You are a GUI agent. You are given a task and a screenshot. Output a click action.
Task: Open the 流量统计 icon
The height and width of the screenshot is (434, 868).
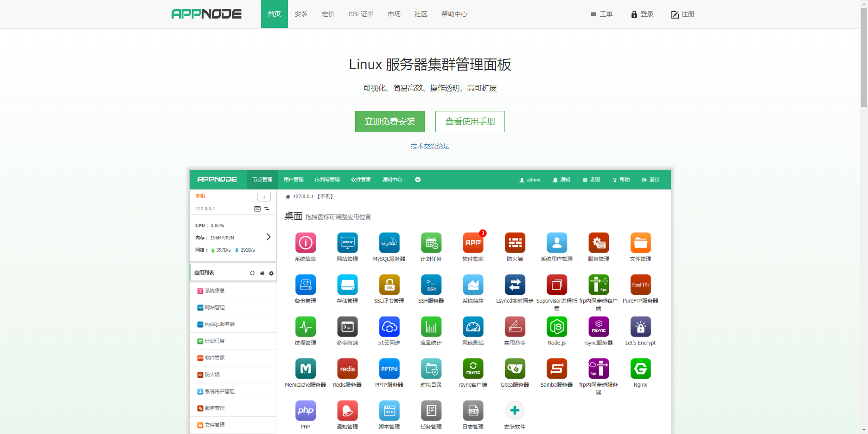coord(431,327)
